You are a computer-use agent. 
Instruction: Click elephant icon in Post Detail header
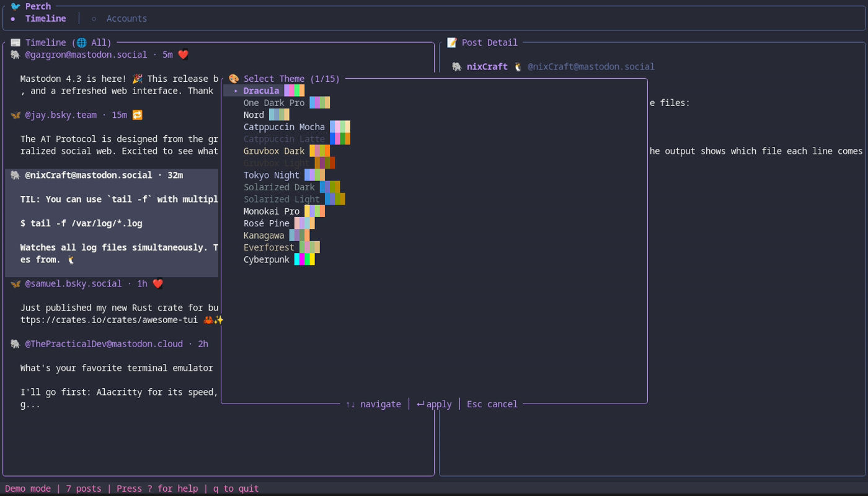pos(457,67)
